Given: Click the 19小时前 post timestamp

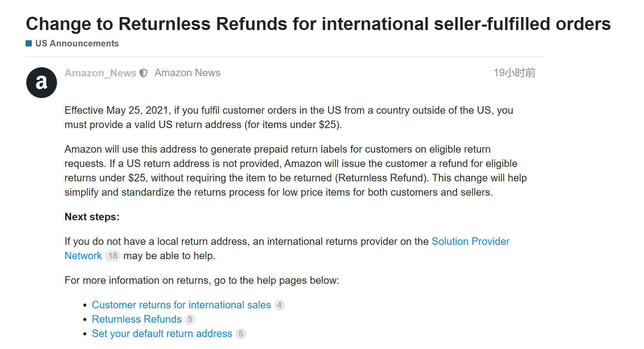Looking at the screenshot, I should (514, 73).
